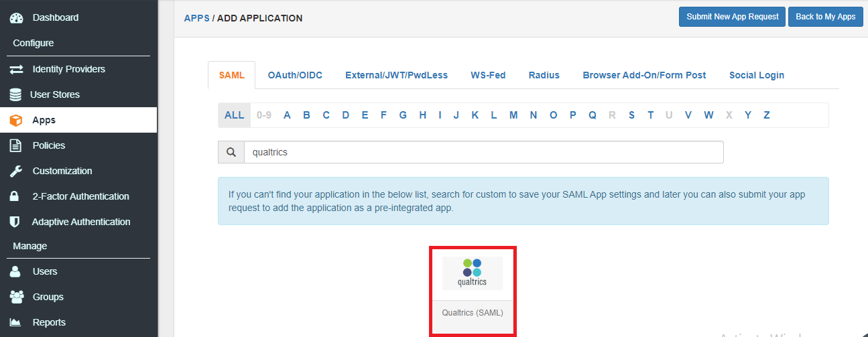Select the SAML tab
This screenshot has height=337, width=868.
pos(232,75)
